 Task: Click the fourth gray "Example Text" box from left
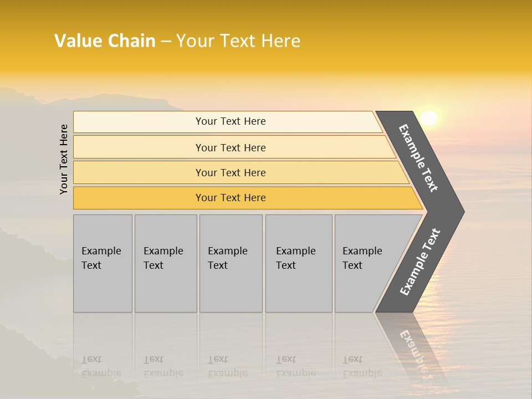click(299, 263)
